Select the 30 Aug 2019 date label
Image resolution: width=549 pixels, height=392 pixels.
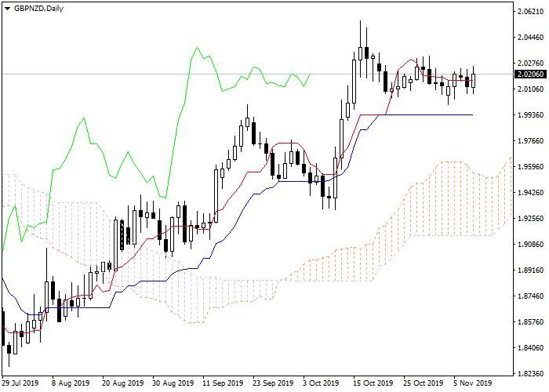pos(173,383)
